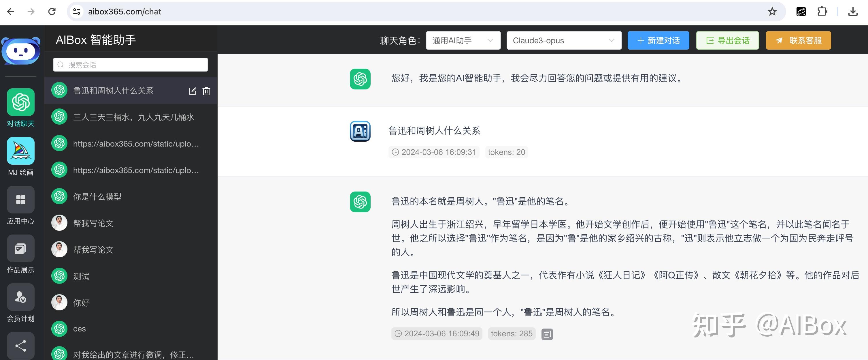Export the session using 导出会话
868x360 pixels.
[x=727, y=40]
